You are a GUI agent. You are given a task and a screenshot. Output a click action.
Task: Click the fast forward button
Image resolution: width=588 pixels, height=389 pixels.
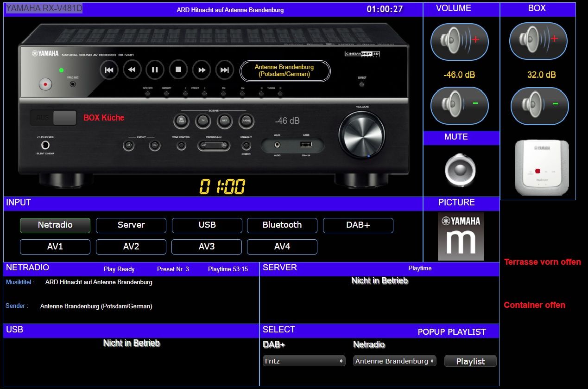click(202, 70)
